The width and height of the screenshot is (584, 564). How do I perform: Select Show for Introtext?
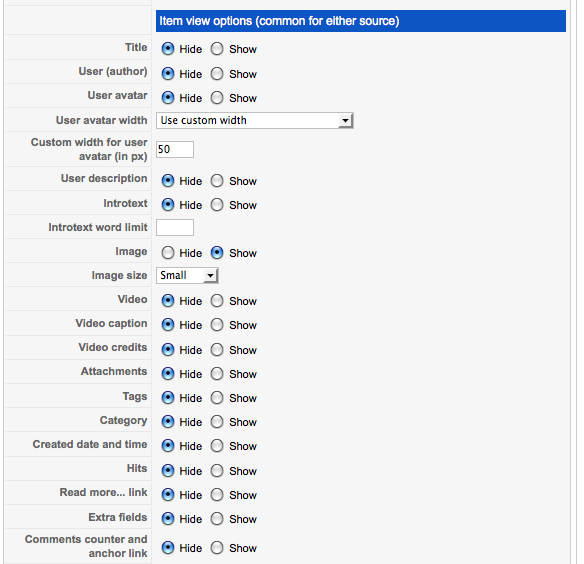coord(217,205)
